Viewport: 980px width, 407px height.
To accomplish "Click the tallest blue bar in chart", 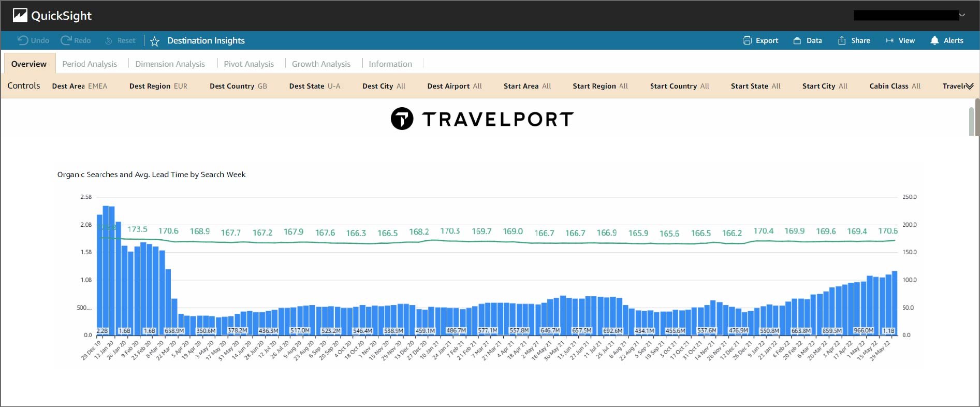I will tap(106, 269).
